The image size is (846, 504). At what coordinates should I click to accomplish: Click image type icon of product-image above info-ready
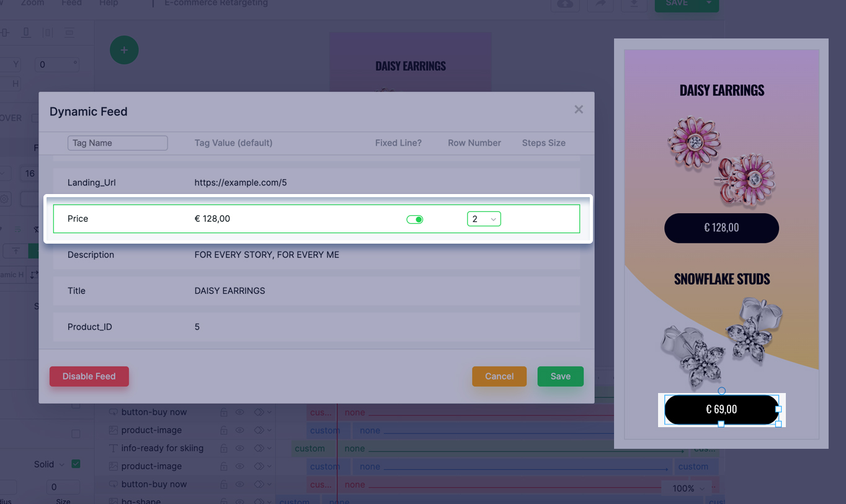point(114,430)
